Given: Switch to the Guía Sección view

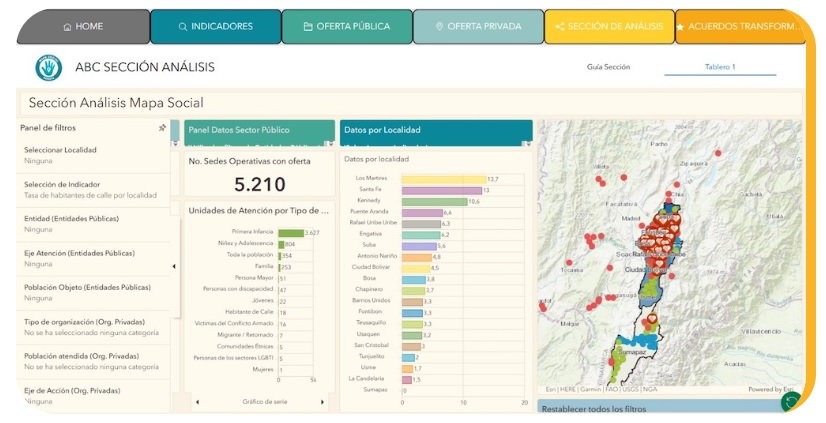Looking at the screenshot, I should tap(608, 67).
